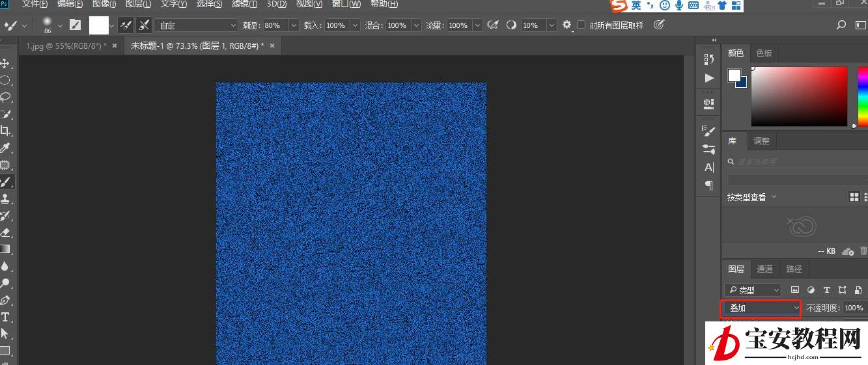The height and width of the screenshot is (365, 868).
Task: Select the Quick Selection tool
Action: pos(5,114)
